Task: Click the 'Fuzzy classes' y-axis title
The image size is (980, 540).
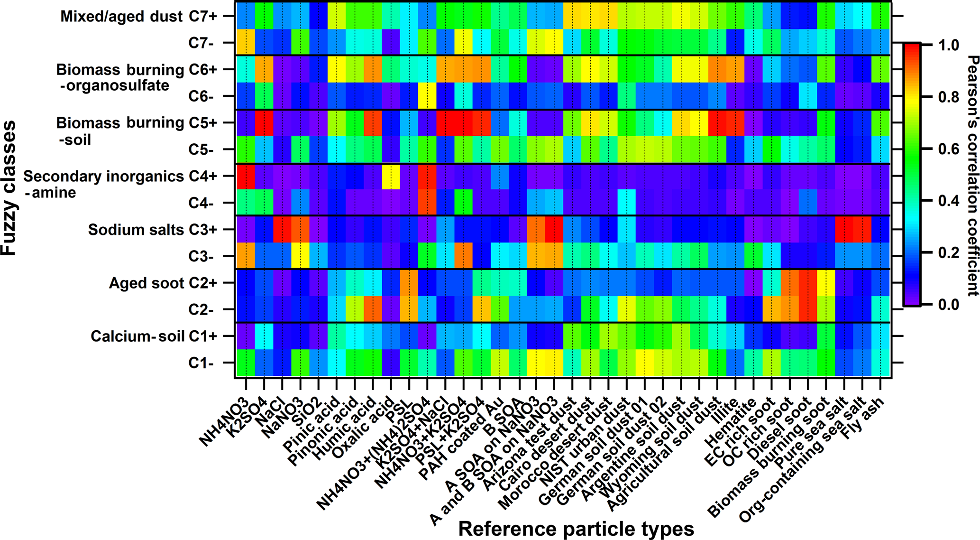Action: coord(9,188)
